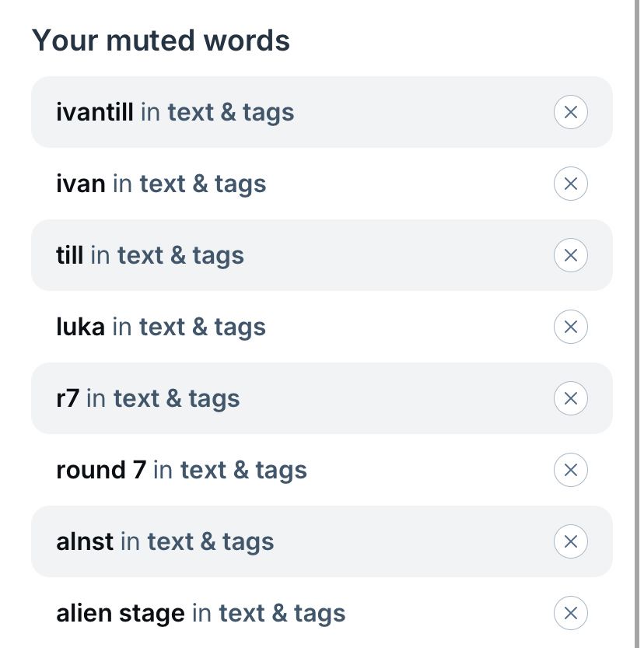
Task: Remove the muted word "alien stage"
Action: click(x=571, y=613)
